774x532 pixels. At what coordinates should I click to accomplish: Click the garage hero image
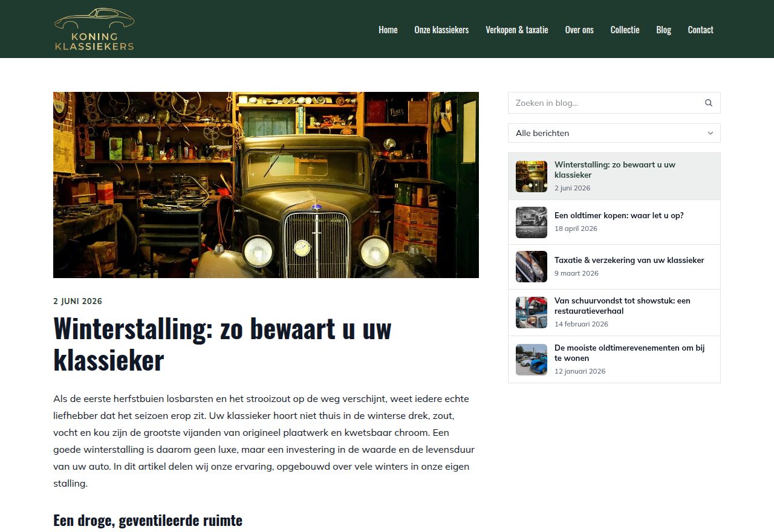pyautogui.click(x=266, y=185)
